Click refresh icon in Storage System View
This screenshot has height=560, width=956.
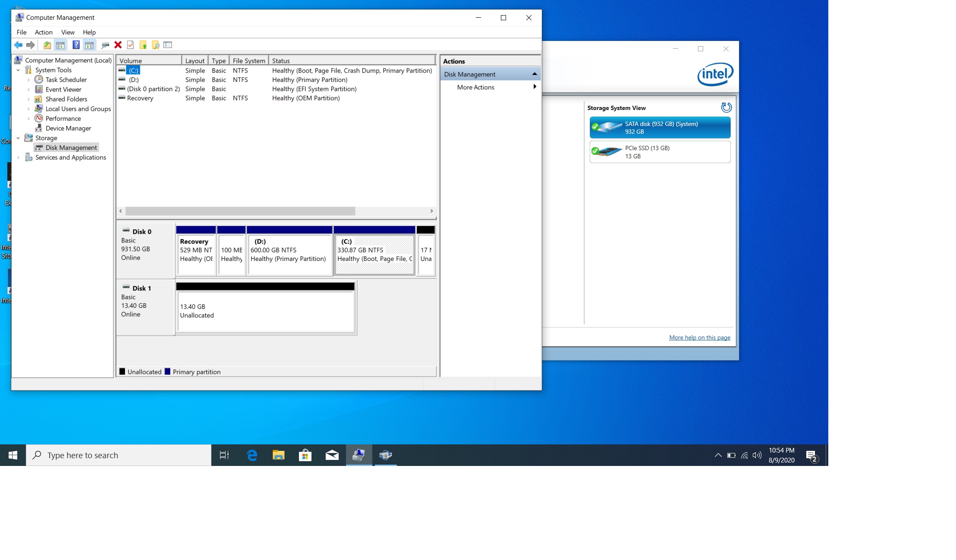point(726,107)
